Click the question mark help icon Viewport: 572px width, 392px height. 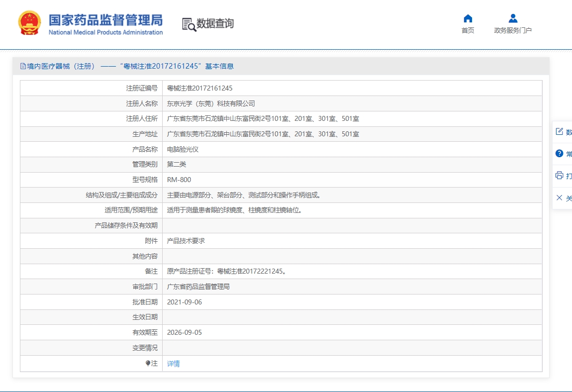[x=559, y=153]
